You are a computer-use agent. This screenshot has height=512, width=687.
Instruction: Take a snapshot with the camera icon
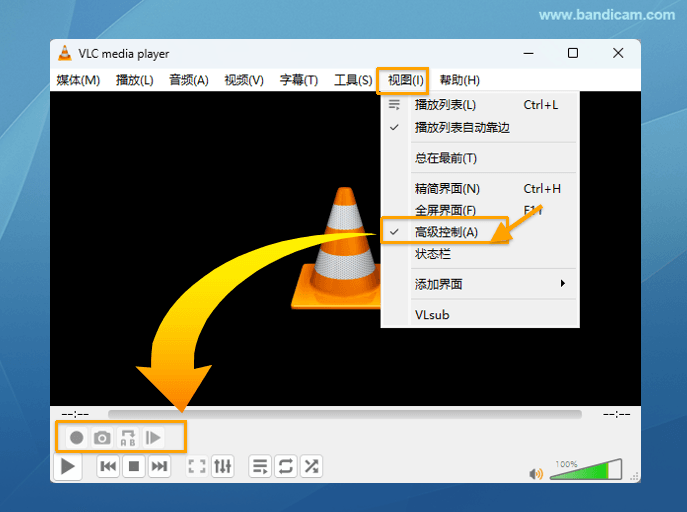coord(102,438)
